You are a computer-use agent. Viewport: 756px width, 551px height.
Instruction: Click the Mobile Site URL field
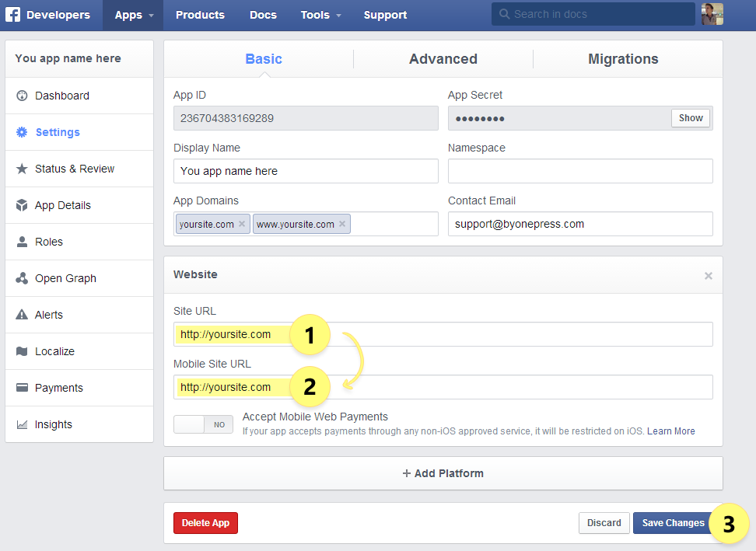click(x=443, y=387)
